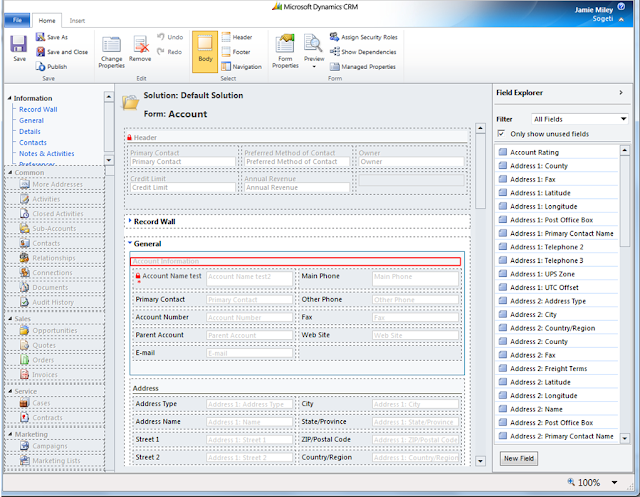This screenshot has width=640, height=497.
Task: Click the Web Site input field
Action: 416,335
